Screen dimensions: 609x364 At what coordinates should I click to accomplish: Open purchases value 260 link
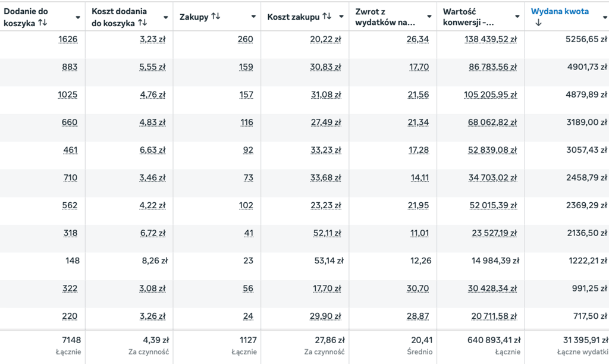point(245,39)
